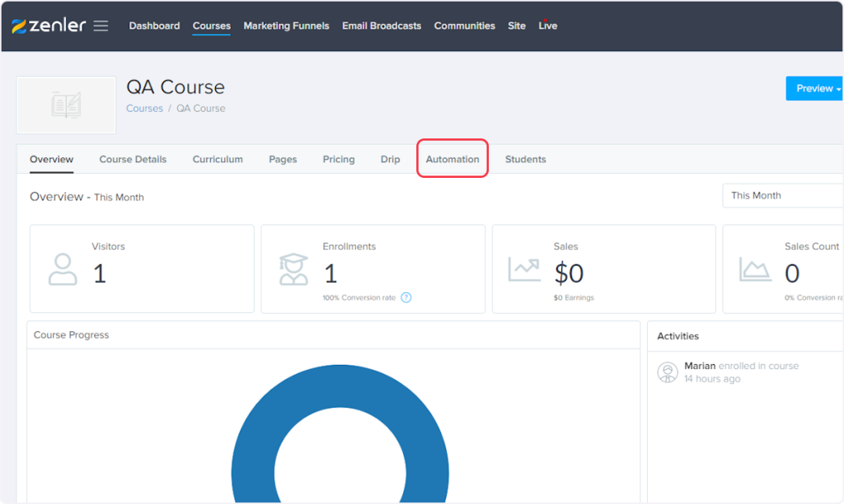Open Marketing Funnels in top navigation
This screenshot has height=504, width=844.
pos(286,26)
